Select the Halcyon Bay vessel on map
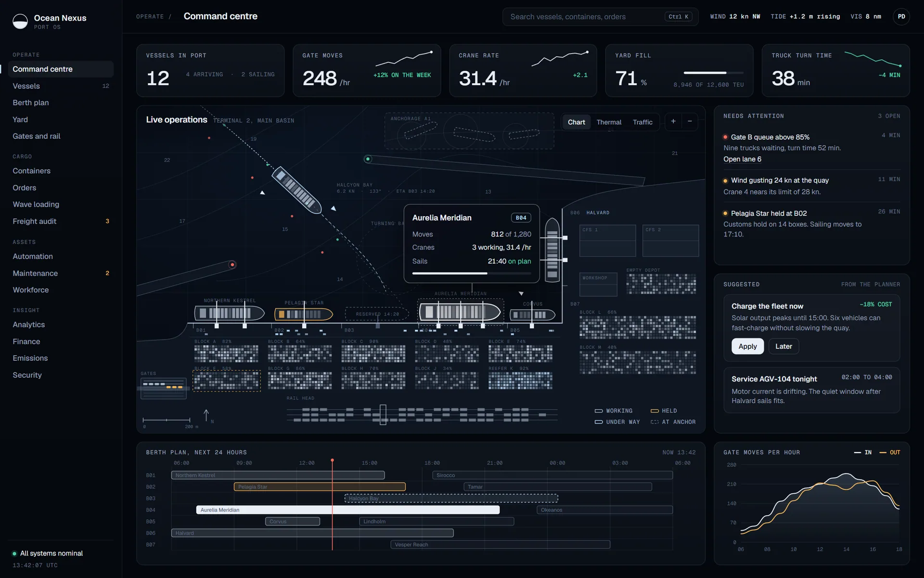The width and height of the screenshot is (924, 578). click(x=296, y=190)
